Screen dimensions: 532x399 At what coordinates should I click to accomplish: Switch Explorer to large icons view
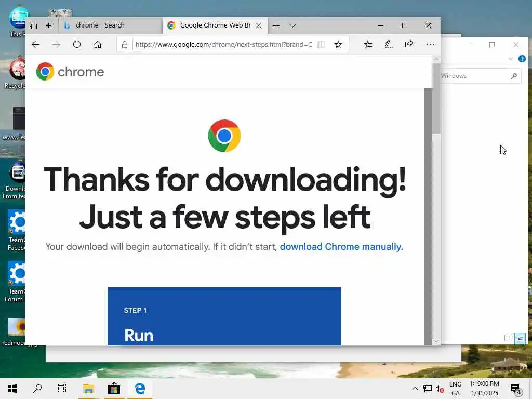(x=520, y=338)
